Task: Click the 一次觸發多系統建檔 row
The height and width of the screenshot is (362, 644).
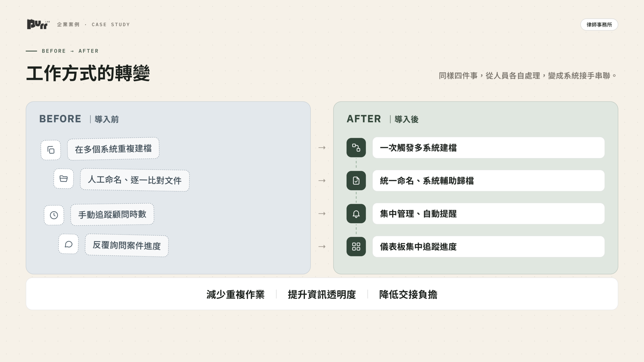Action: [x=488, y=148]
